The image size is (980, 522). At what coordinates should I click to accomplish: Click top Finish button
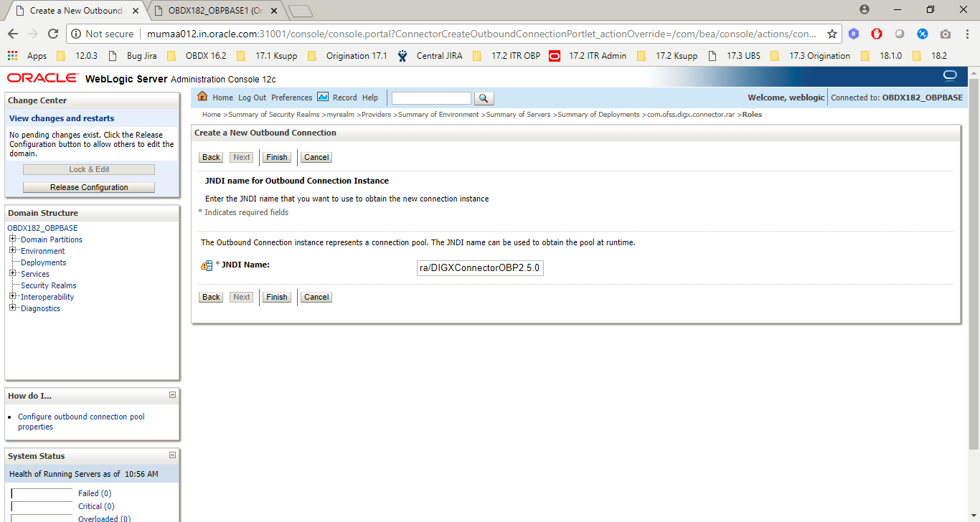coord(277,157)
